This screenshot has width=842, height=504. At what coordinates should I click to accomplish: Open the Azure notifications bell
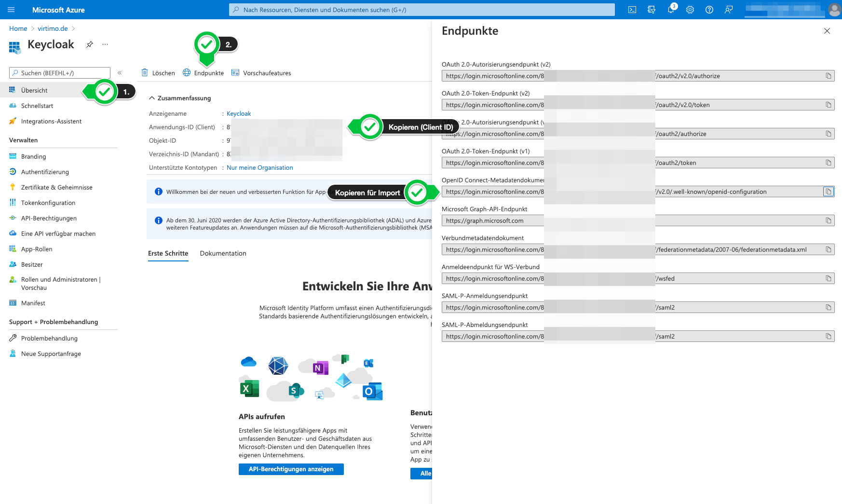[x=670, y=10]
